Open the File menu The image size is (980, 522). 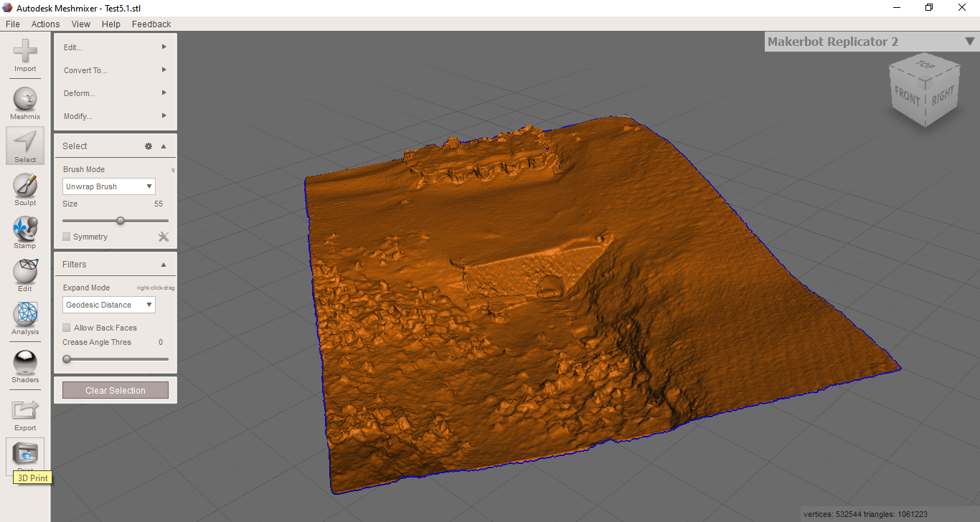(12, 24)
